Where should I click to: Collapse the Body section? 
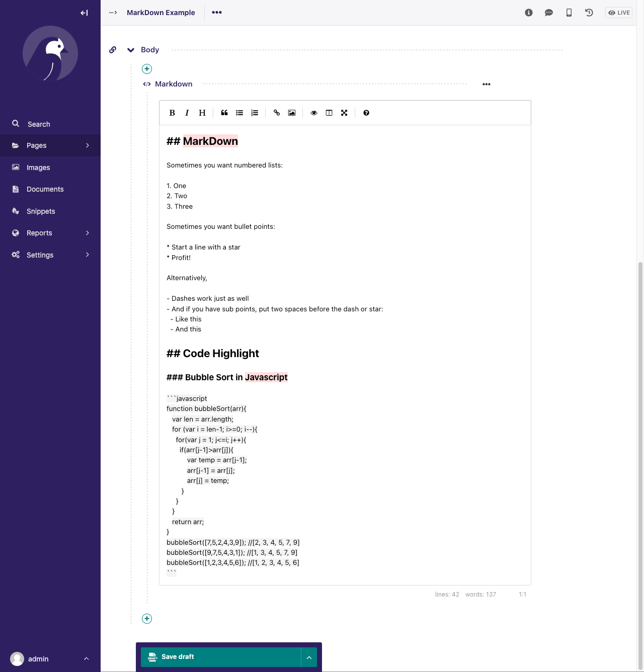pos(131,50)
